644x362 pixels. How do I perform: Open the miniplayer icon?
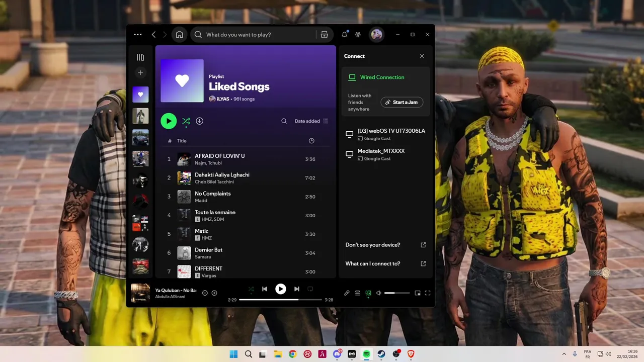(417, 293)
